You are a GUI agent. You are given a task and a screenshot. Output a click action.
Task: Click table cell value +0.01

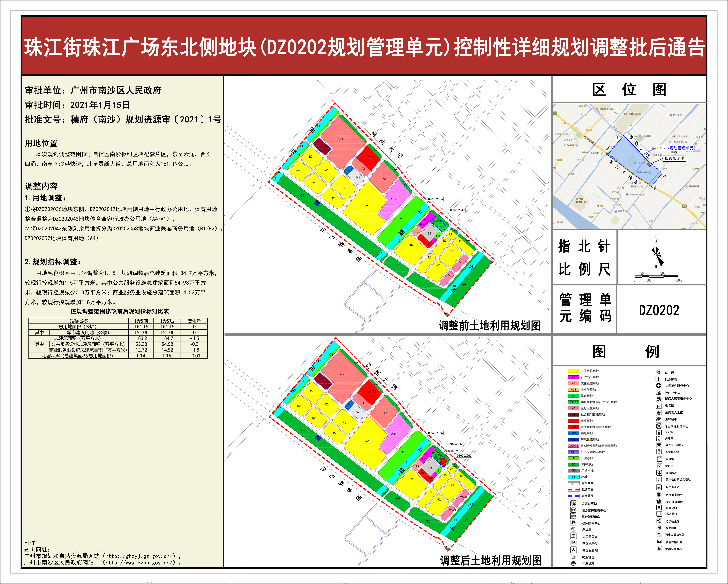point(194,356)
